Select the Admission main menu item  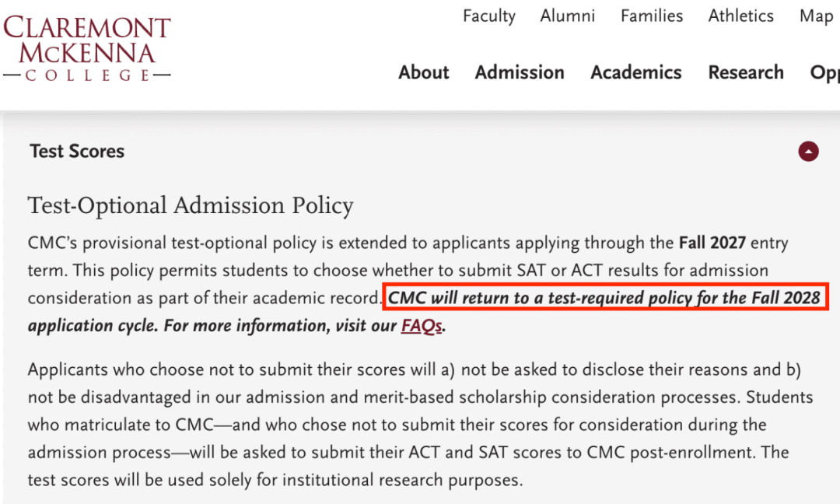coord(520,72)
